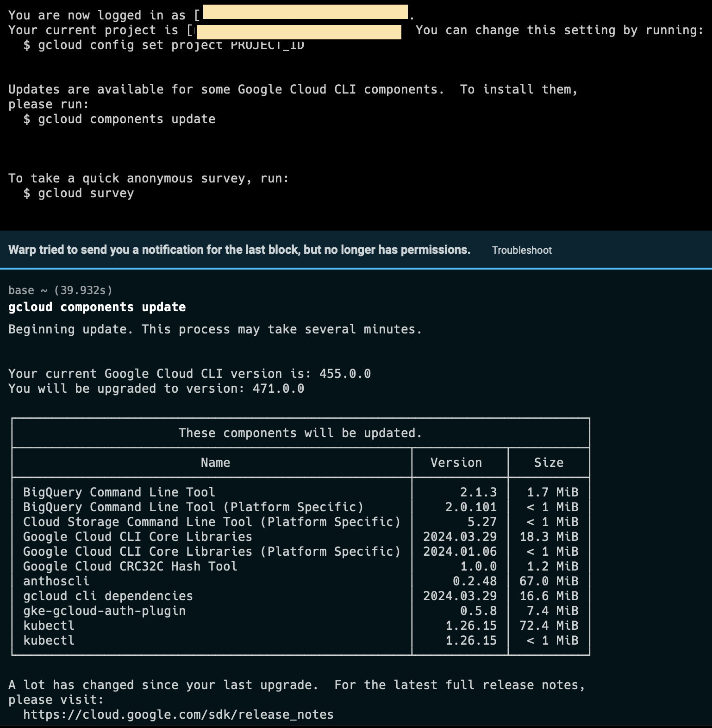Click the release notes URL cloud.google.com/sdk/release_notes

point(178,715)
